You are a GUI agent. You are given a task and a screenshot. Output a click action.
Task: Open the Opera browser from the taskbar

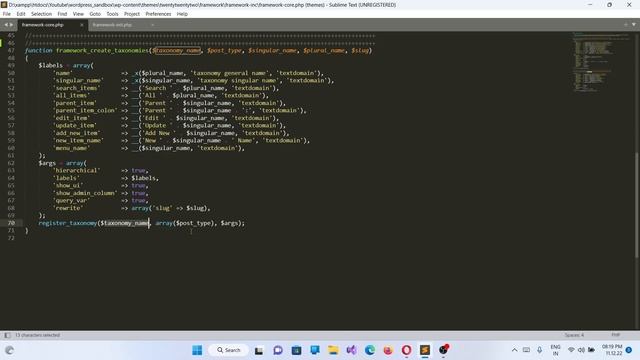click(407, 350)
